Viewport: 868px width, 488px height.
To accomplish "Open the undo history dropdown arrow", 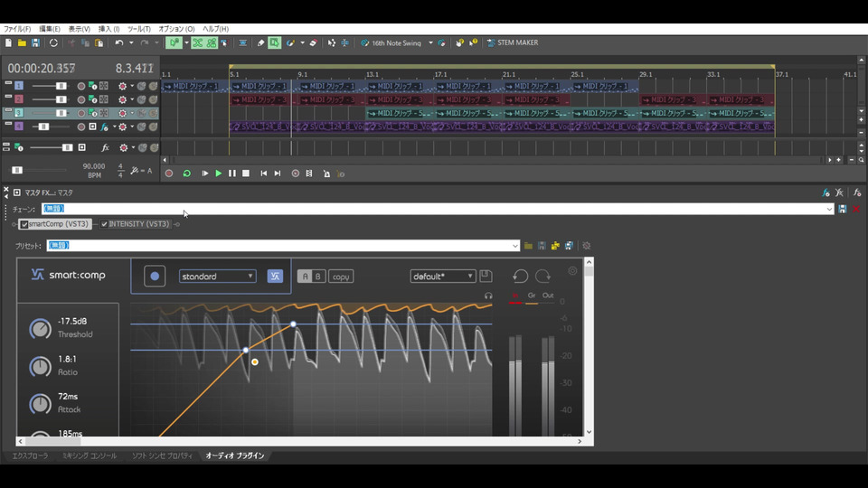I will (x=131, y=42).
